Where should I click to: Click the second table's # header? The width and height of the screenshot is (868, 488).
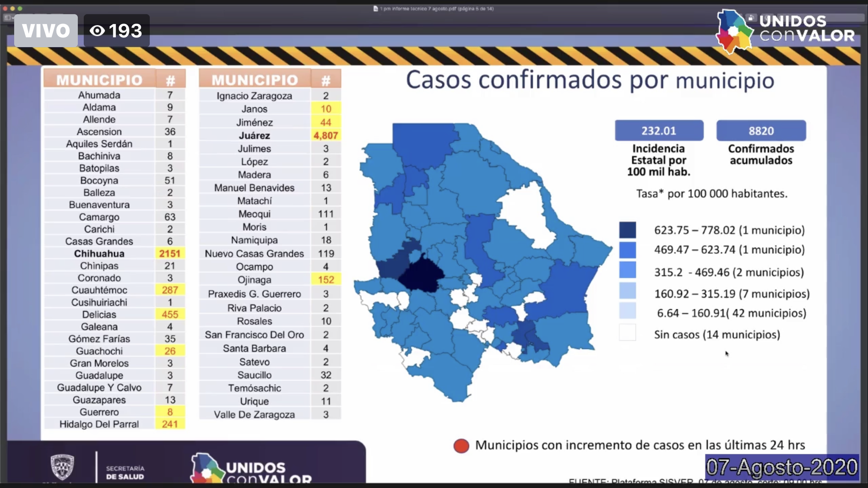325,80
